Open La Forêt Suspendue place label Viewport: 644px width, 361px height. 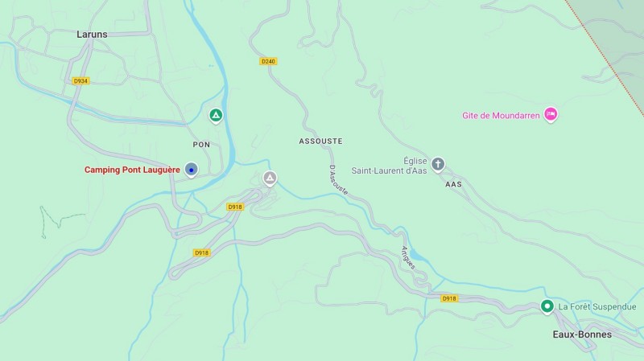[597, 307]
